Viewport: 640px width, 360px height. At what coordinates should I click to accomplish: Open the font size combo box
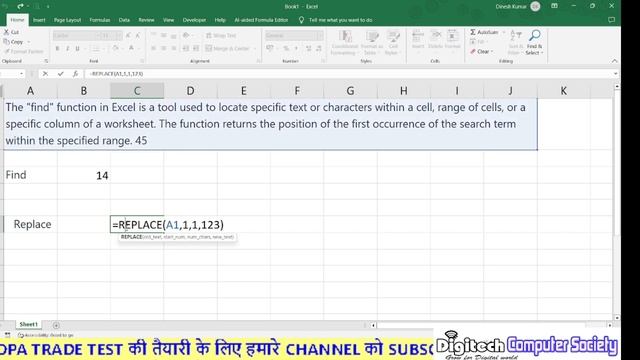click(x=111, y=36)
